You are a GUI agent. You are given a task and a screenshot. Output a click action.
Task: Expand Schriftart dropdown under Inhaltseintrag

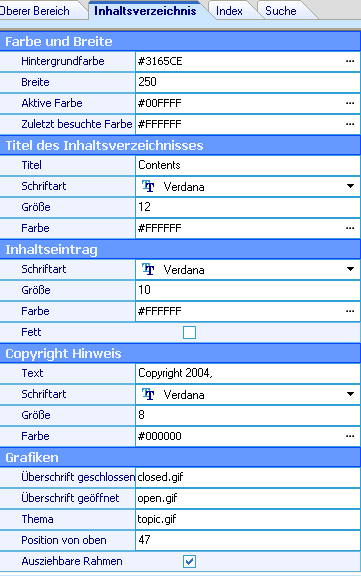pos(350,269)
